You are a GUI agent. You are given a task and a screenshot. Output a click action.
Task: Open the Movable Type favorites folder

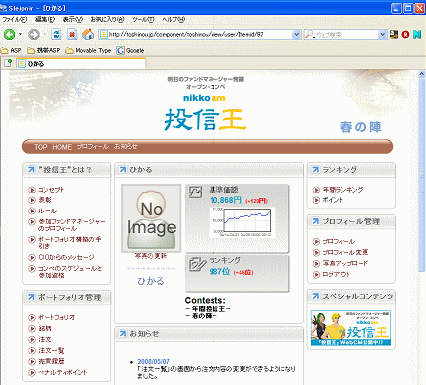coord(88,50)
